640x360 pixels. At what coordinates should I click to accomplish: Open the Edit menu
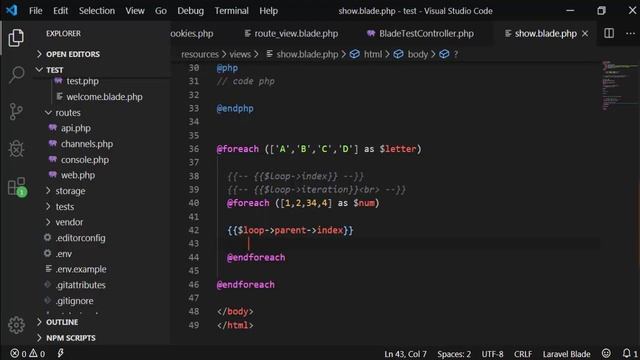point(60,11)
